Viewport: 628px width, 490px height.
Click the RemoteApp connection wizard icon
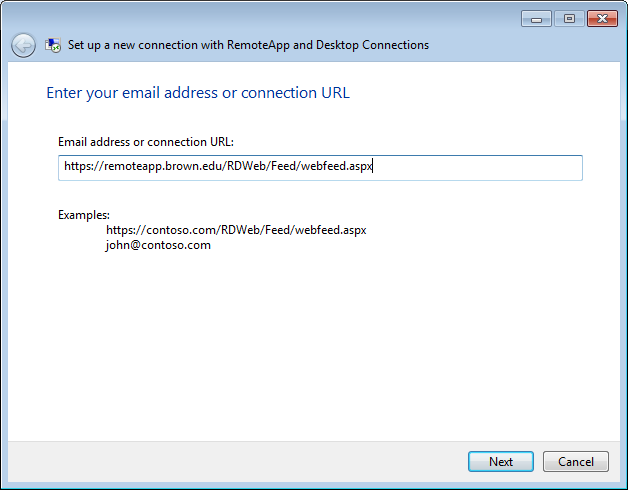(53, 45)
